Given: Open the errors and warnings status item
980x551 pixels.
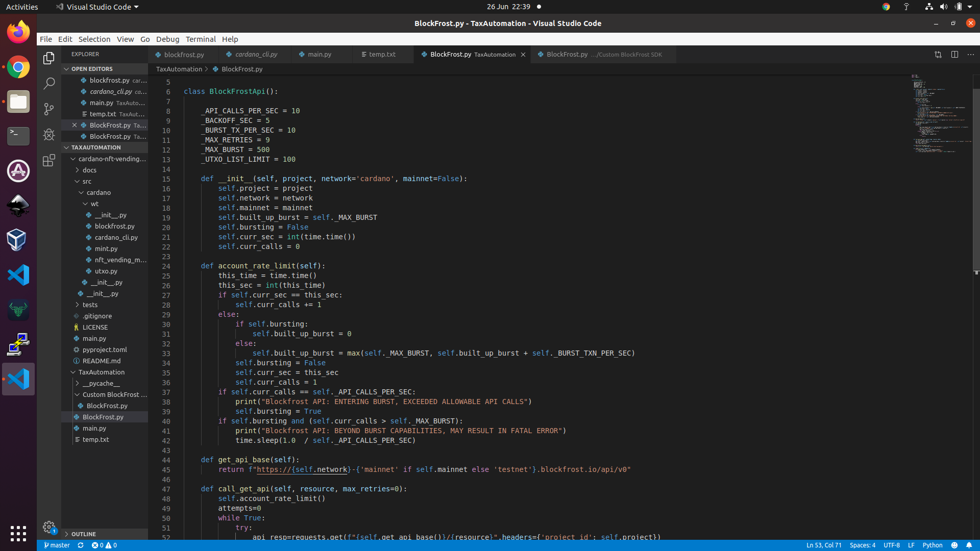Looking at the screenshot, I should 104,545.
